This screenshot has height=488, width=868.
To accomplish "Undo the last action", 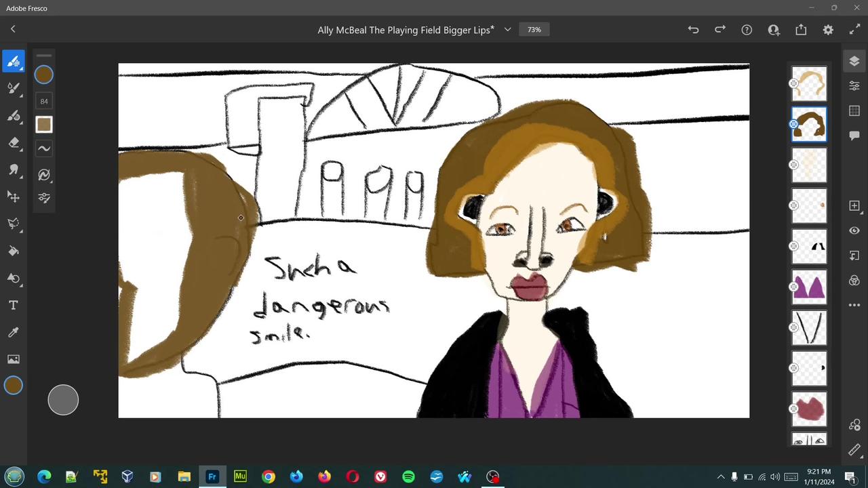I will pos(693,30).
